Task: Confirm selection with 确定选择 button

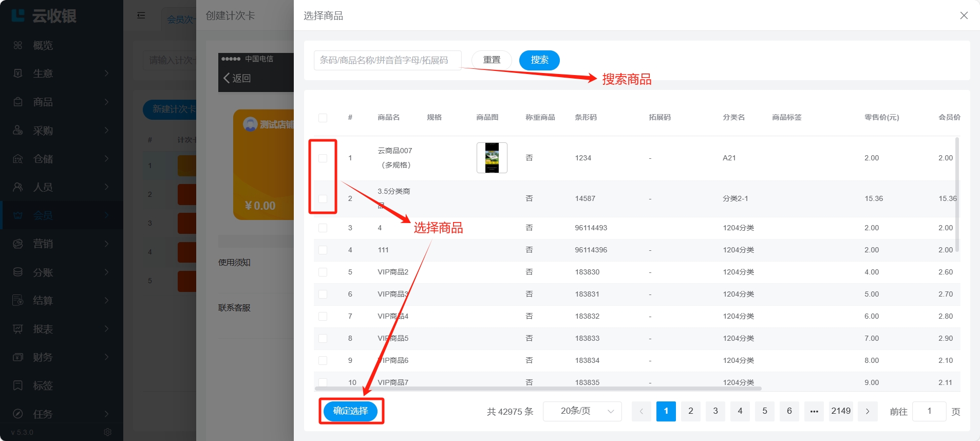Action: coord(350,411)
